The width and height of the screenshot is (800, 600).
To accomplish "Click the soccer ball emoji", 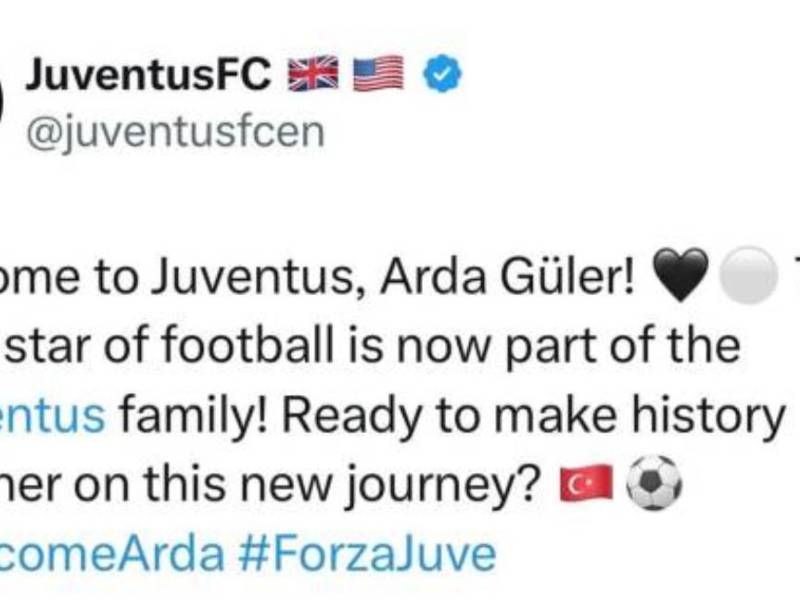I will click(x=654, y=487).
